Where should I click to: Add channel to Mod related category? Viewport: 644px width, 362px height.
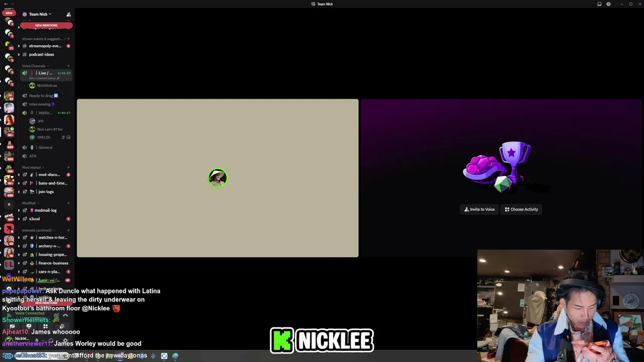[68, 168]
